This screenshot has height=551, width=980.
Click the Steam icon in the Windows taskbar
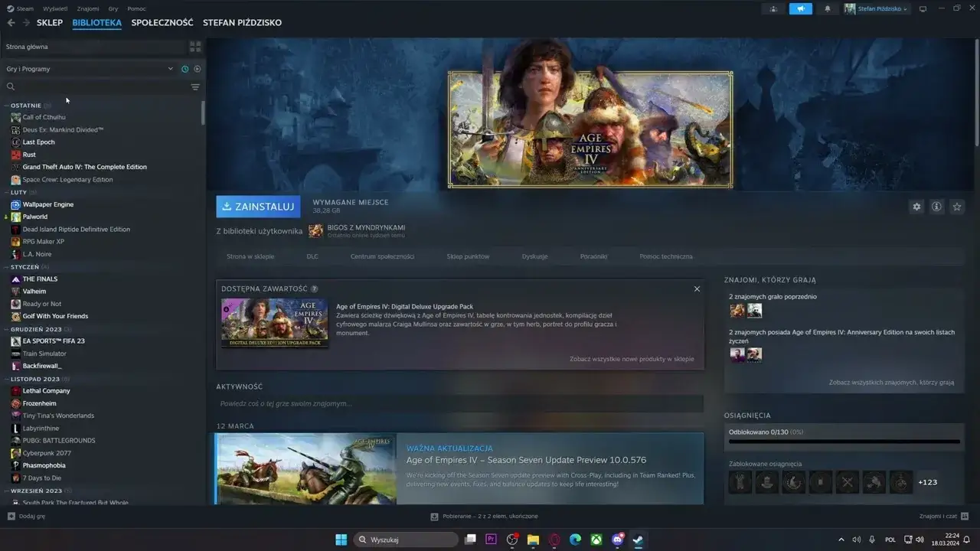638,540
